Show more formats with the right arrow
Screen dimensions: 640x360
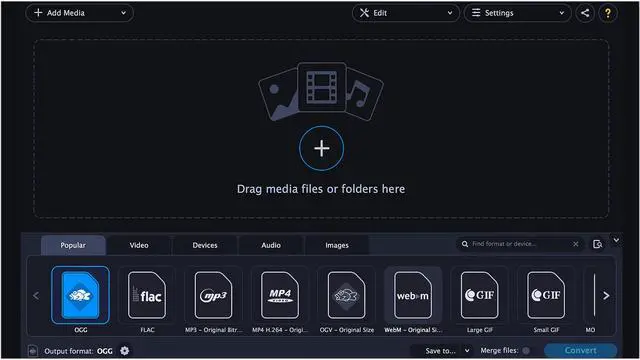tap(606, 296)
